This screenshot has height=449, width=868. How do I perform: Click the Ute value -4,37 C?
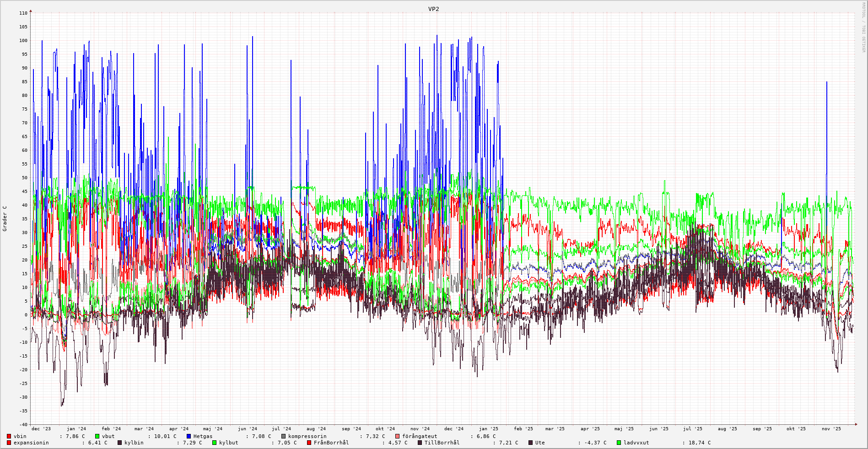[595, 443]
